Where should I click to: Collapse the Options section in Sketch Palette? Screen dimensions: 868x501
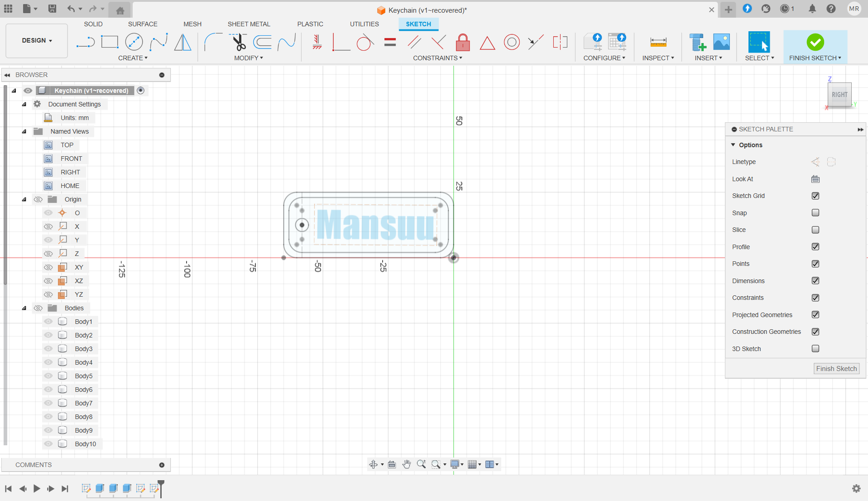click(733, 145)
